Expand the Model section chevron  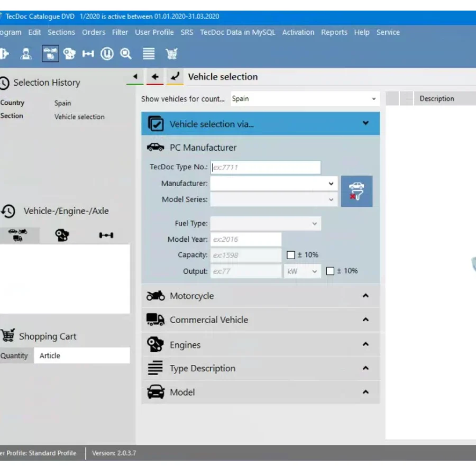(x=366, y=392)
